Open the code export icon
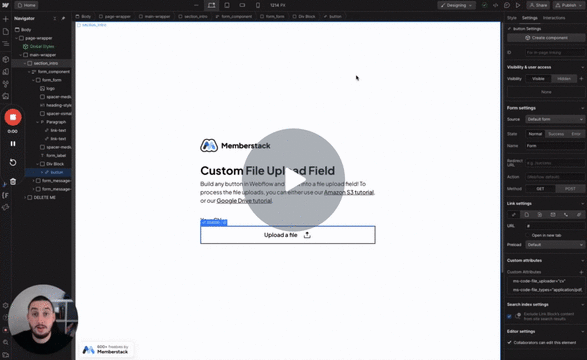This screenshot has height=360, width=587. pyautogui.click(x=495, y=5)
